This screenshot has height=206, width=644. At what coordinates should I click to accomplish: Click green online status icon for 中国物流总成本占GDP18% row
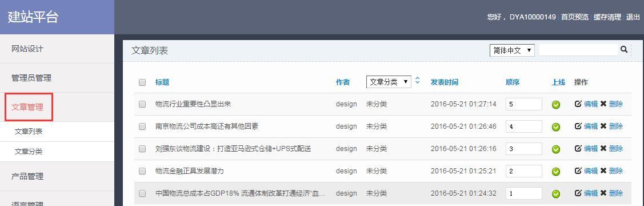tap(555, 193)
